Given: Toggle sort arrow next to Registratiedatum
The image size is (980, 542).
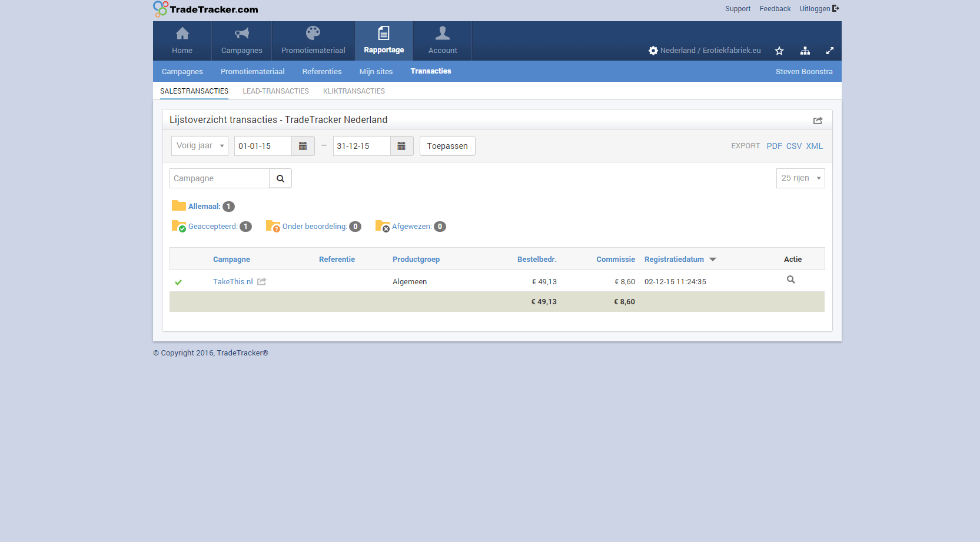Looking at the screenshot, I should coord(713,260).
